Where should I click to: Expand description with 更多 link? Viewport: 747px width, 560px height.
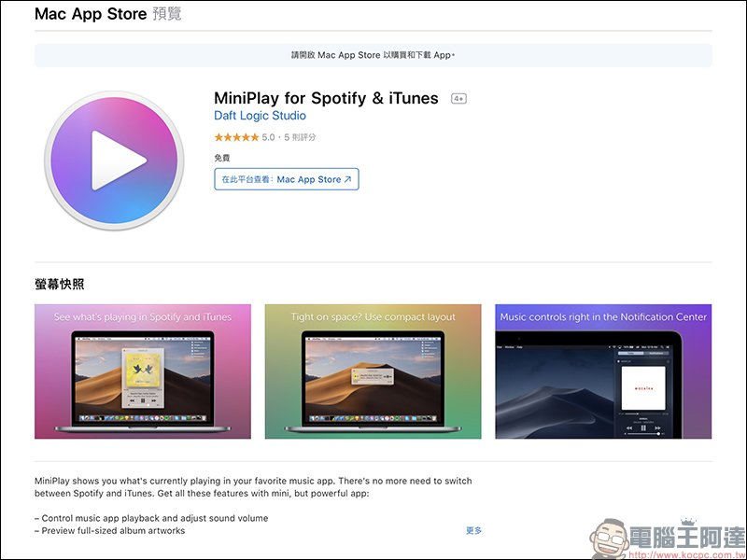click(x=473, y=530)
